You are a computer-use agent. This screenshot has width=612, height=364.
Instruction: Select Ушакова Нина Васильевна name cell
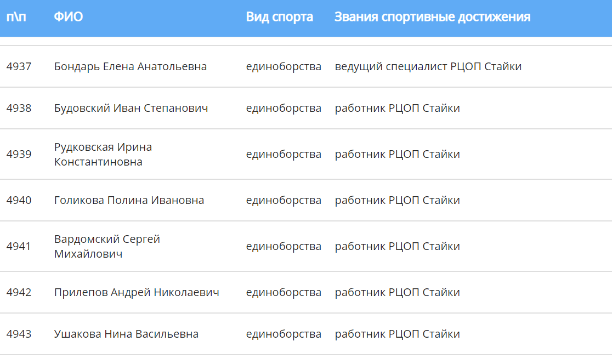126,334
